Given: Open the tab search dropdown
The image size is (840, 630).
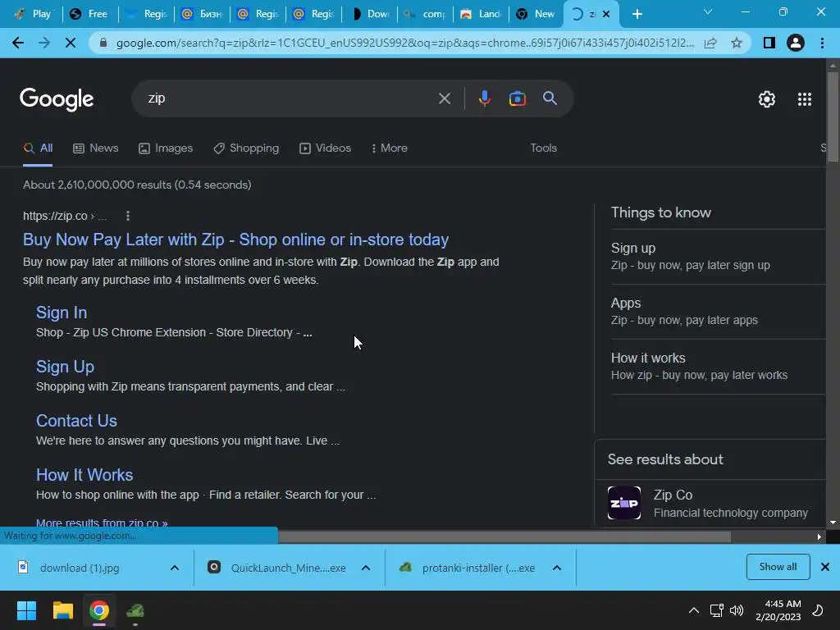Looking at the screenshot, I should (x=708, y=11).
